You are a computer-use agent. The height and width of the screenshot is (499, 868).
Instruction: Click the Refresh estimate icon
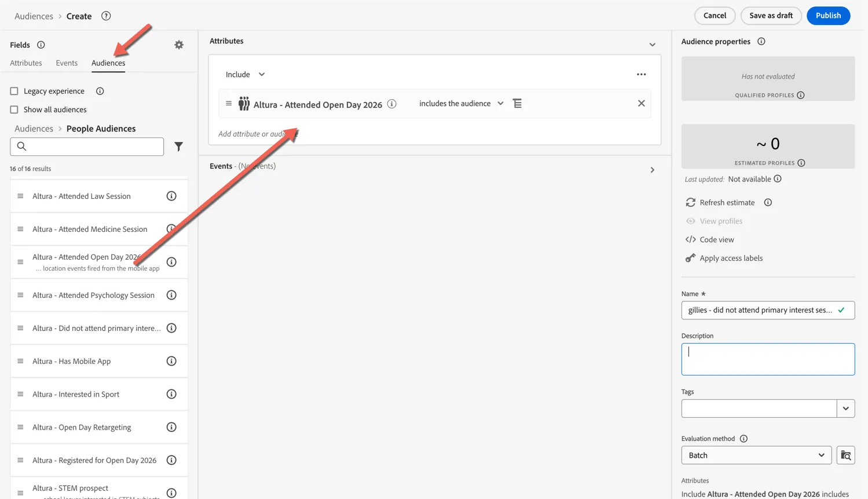(x=690, y=202)
